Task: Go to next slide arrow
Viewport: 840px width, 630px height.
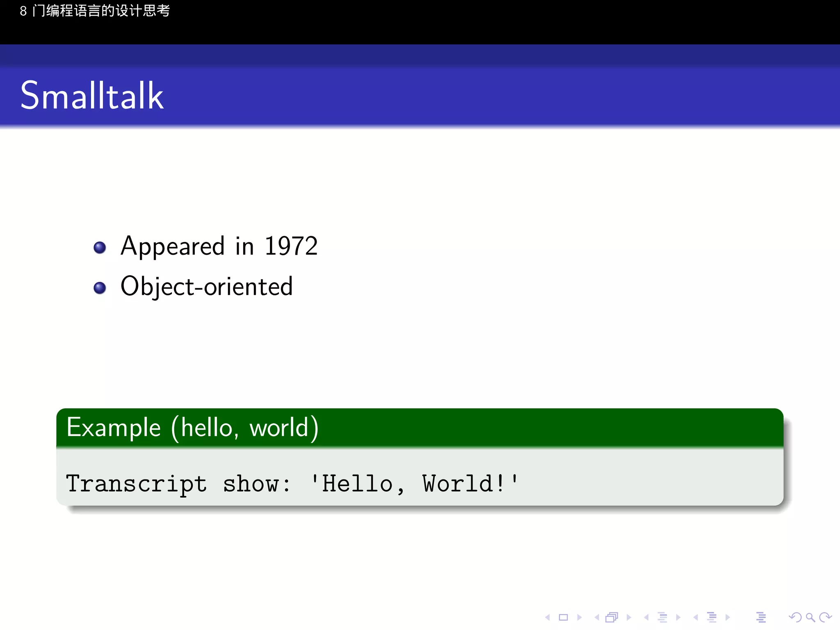Action: coord(580,617)
